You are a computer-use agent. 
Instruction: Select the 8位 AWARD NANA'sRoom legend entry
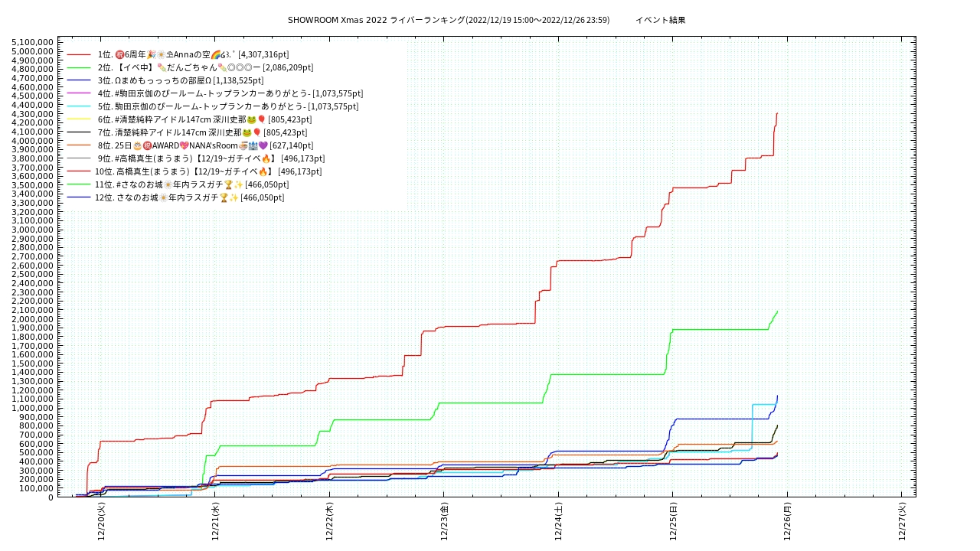[206, 146]
